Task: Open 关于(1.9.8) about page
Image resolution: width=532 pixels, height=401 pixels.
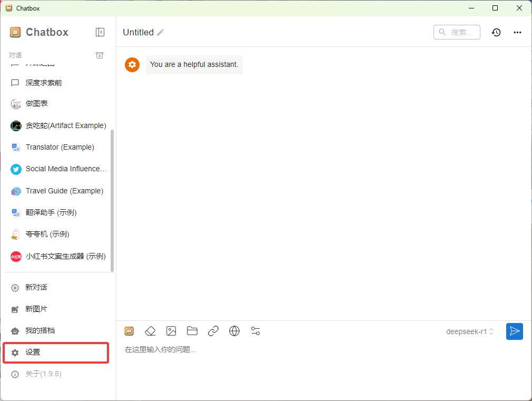Action: coord(58,374)
